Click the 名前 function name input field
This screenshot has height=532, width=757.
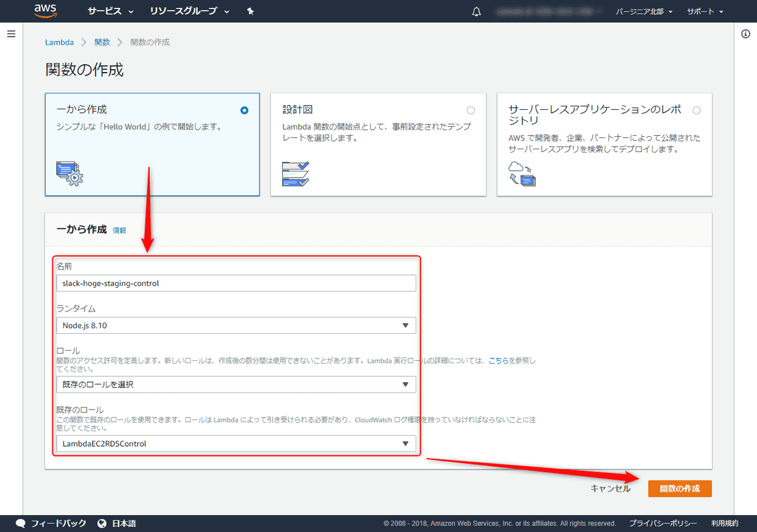236,283
